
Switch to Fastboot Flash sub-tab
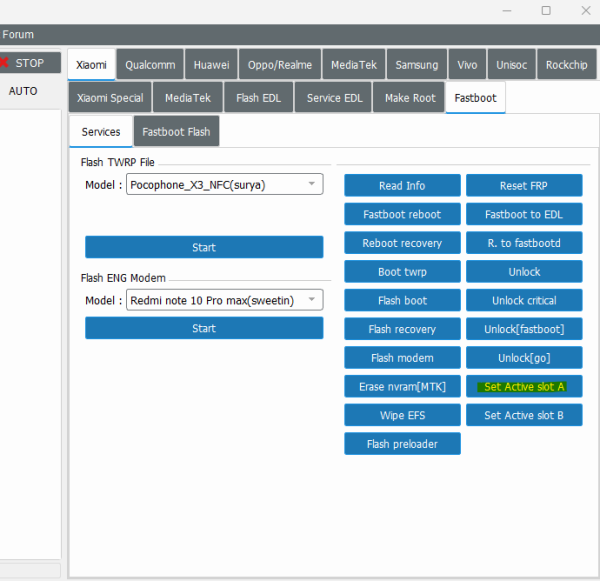click(176, 132)
